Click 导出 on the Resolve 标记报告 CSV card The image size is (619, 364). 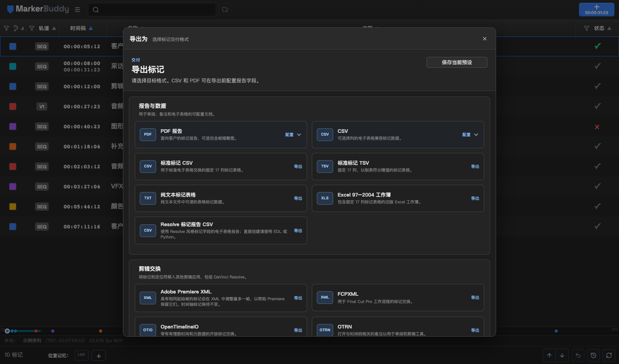(x=298, y=231)
